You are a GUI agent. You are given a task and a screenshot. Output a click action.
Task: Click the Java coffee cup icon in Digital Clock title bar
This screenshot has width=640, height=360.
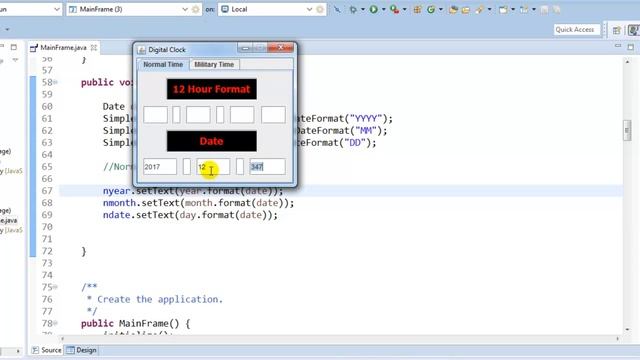[142, 50]
